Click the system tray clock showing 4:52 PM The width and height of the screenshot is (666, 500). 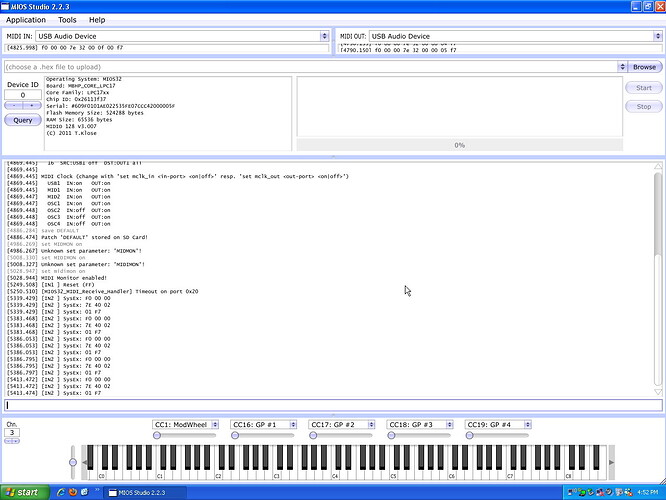tap(648, 492)
